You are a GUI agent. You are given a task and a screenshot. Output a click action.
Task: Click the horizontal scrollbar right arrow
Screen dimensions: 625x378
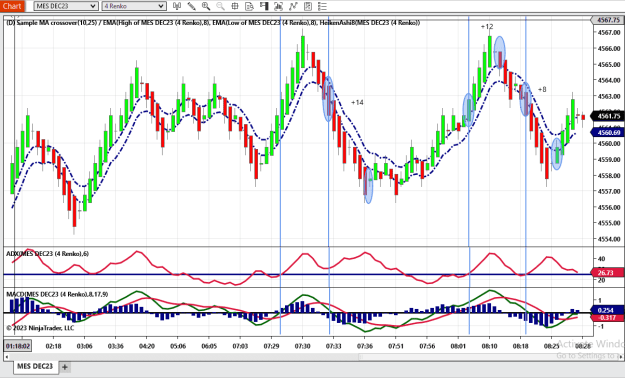621,357
